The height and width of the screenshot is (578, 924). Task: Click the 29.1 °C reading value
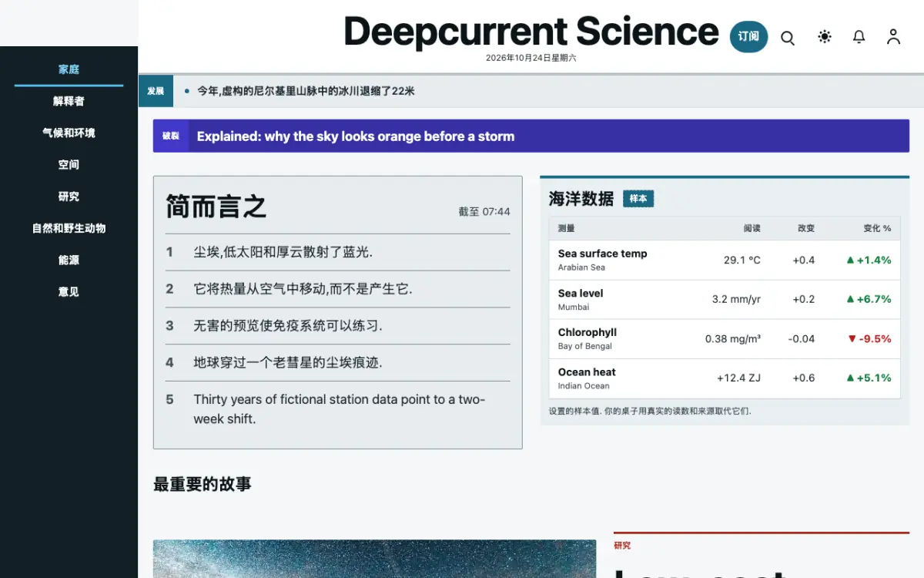pyautogui.click(x=742, y=260)
